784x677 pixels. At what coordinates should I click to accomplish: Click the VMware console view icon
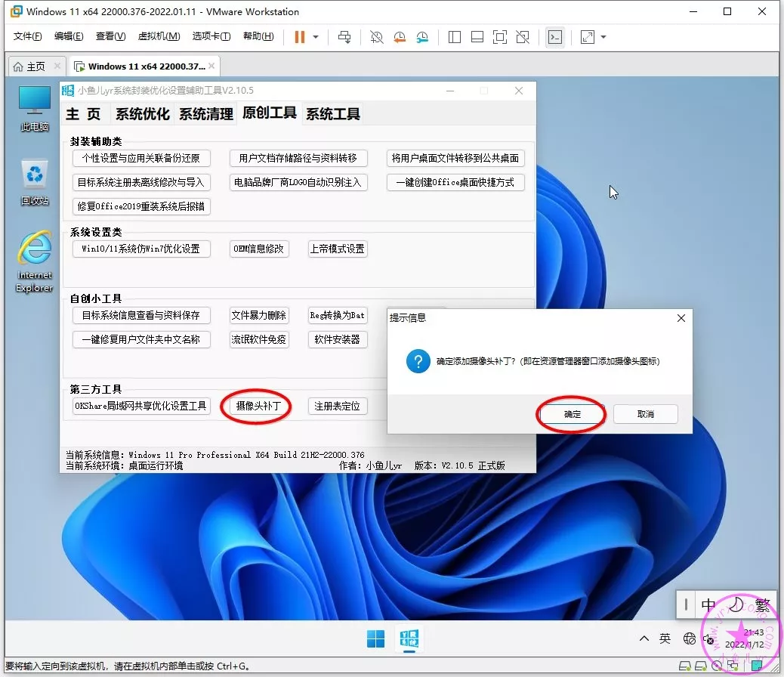pyautogui.click(x=555, y=36)
